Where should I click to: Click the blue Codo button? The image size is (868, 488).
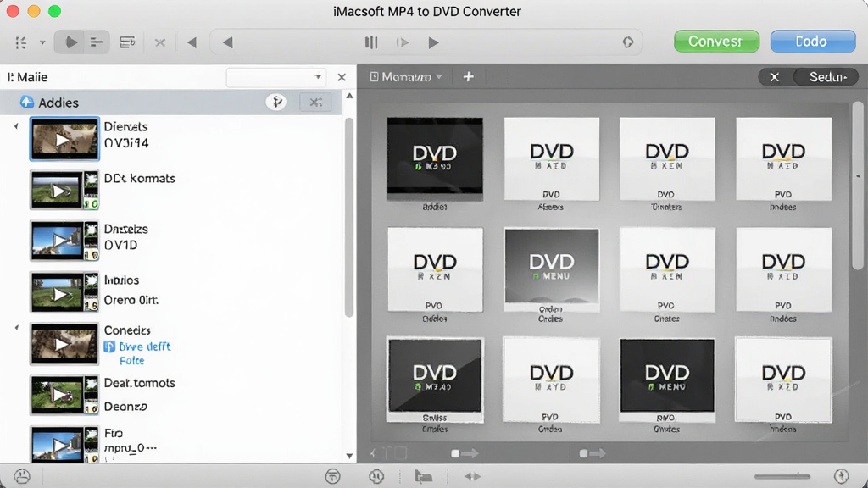(x=813, y=42)
